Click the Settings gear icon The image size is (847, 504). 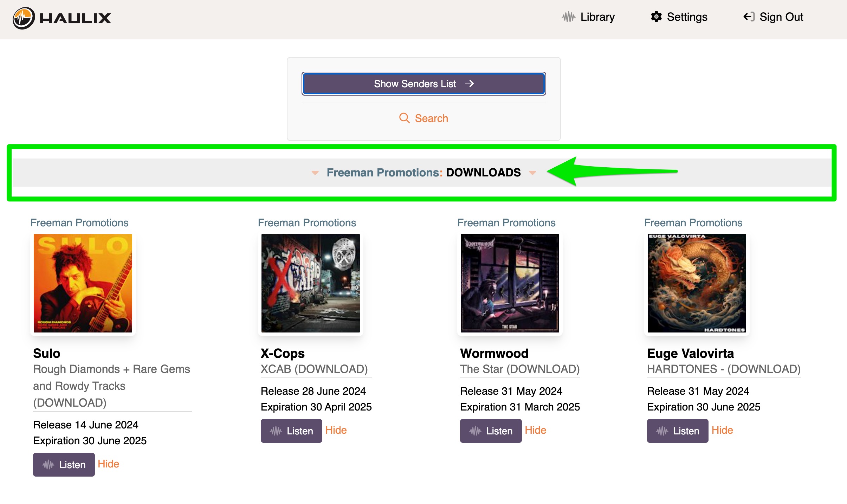[x=656, y=17]
